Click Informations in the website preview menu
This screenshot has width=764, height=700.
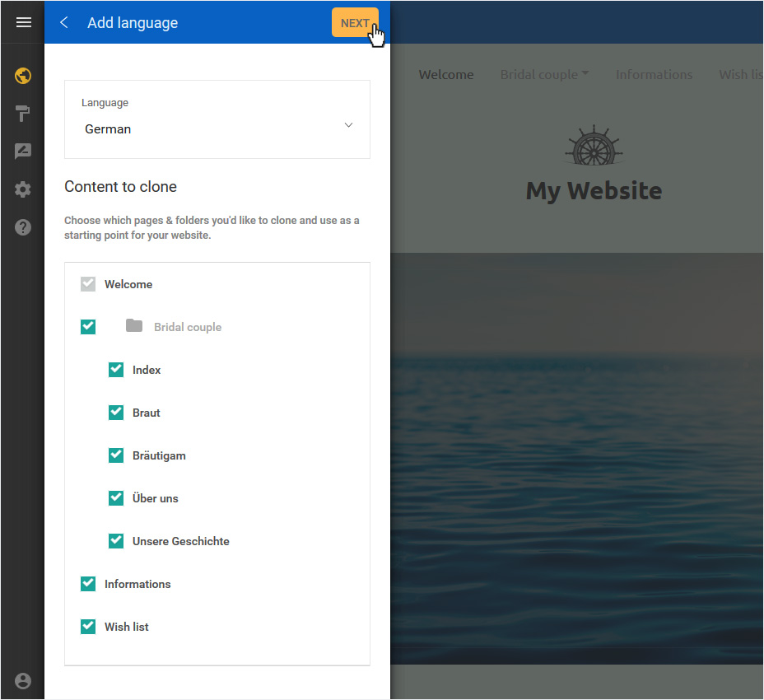point(654,75)
